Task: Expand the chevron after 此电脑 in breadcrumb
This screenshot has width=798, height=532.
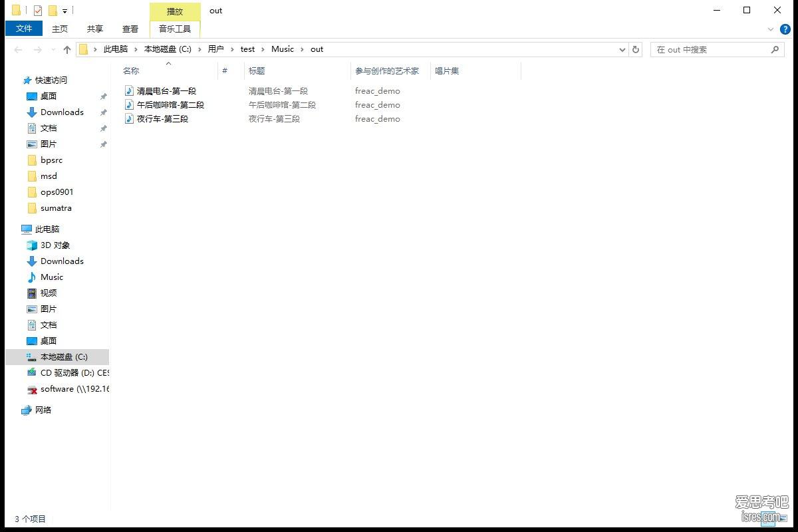Action: (136, 49)
